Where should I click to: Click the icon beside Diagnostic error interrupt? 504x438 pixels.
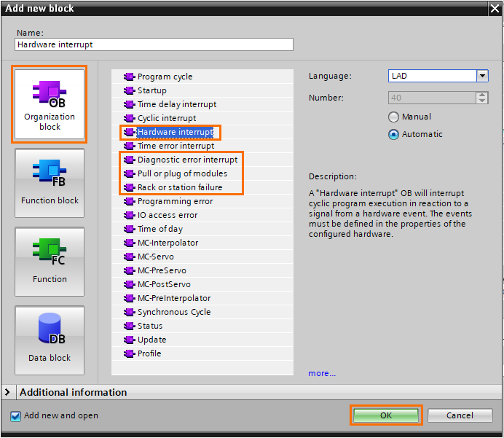(129, 160)
